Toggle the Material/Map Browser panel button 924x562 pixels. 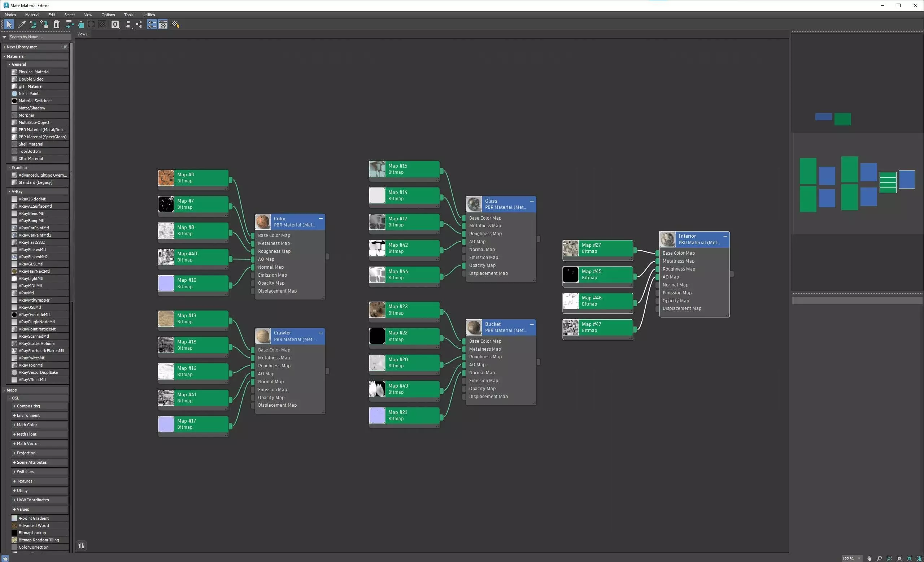152,25
